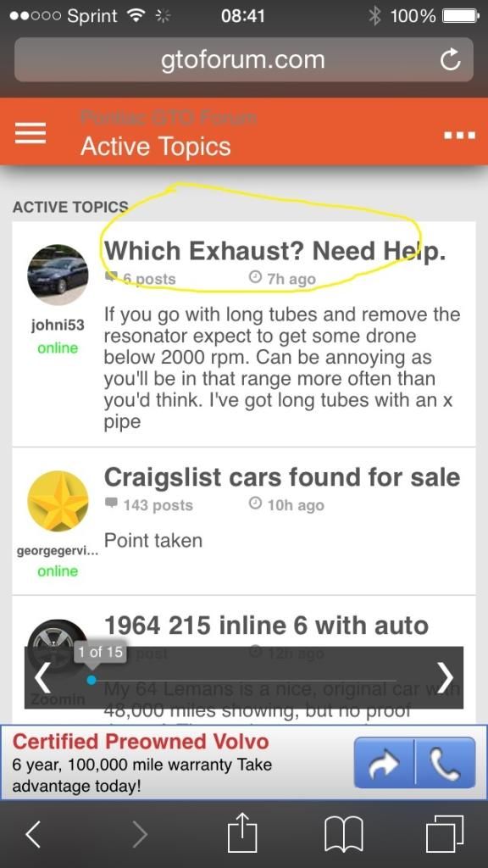Viewport: 488px width, 868px height.
Task: Reload the page with the refresh icon
Action: point(450,60)
